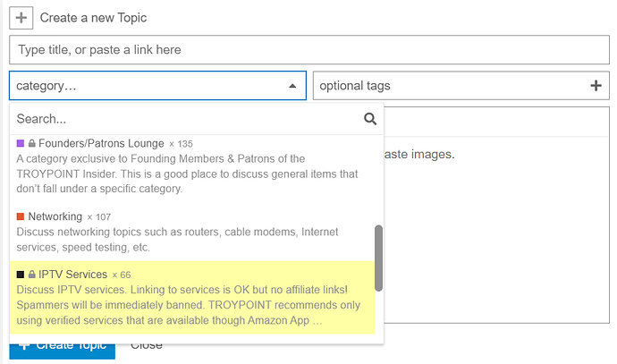Viewport: 617px width, 364px height.
Task: Click the purple Founders/Patrons Lounge color square
Action: pos(21,143)
